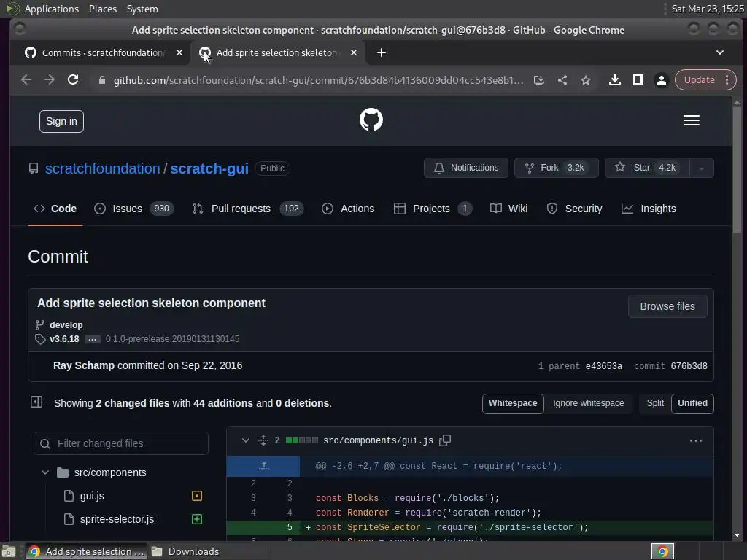Click the Chrome Update button

tap(700, 80)
